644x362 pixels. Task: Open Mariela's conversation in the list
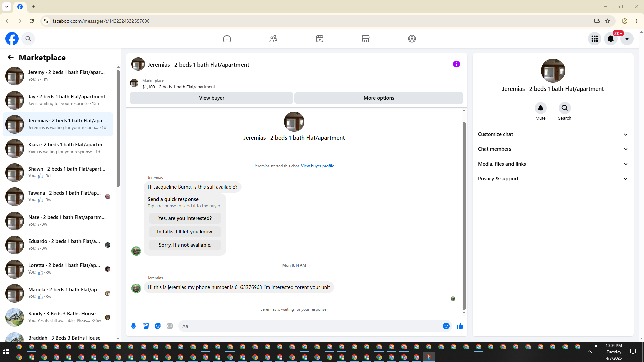click(x=58, y=293)
